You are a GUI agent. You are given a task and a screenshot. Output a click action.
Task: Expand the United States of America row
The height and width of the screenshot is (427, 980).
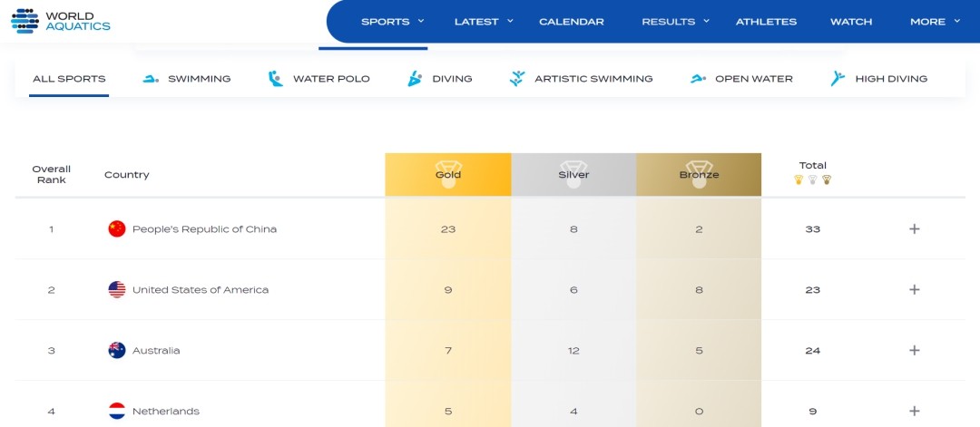(914, 290)
